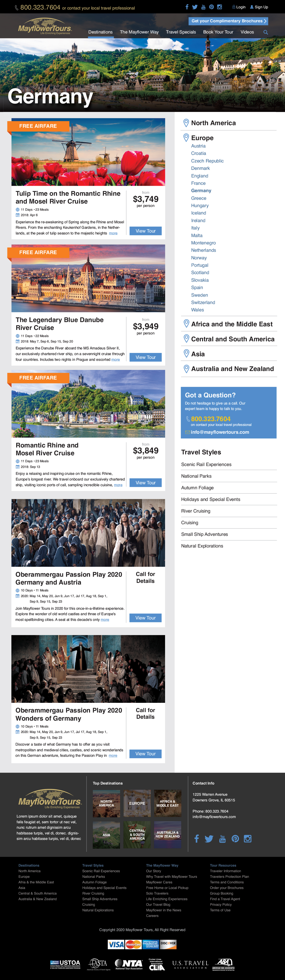
Task: Expand Africa and the Middle East region
Action: pos(232,324)
